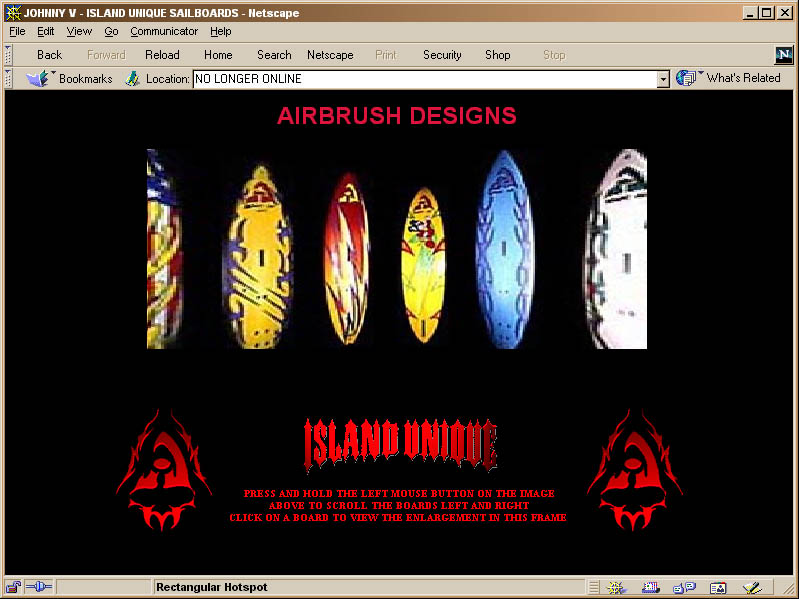This screenshot has width=799, height=599.
Task: View the blue tribal pattern board
Action: click(x=505, y=249)
